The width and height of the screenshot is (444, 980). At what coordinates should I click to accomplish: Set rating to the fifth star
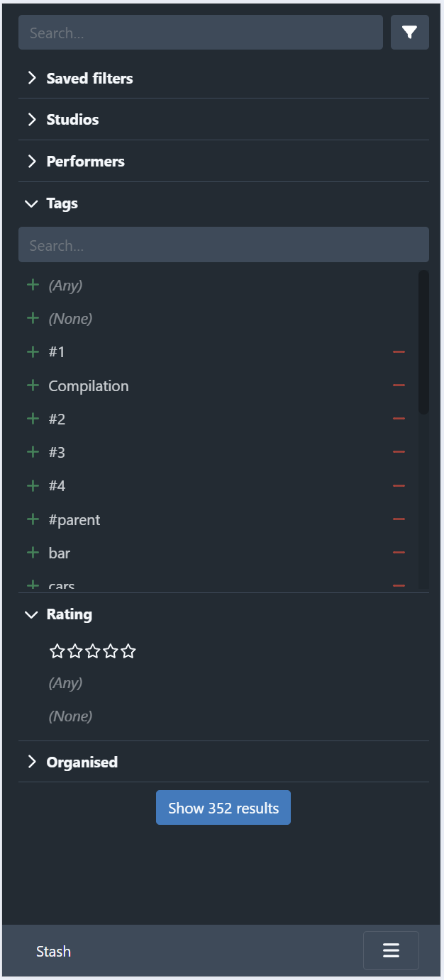[x=128, y=651]
